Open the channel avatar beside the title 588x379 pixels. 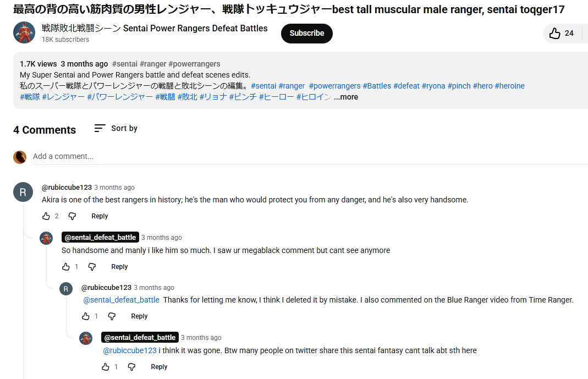pyautogui.click(x=24, y=33)
